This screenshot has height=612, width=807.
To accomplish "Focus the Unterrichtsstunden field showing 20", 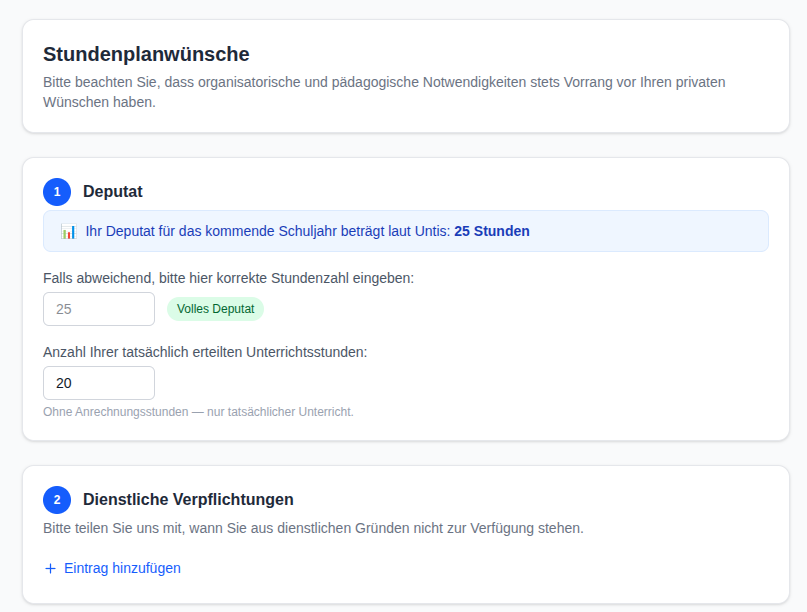I will [x=98, y=383].
